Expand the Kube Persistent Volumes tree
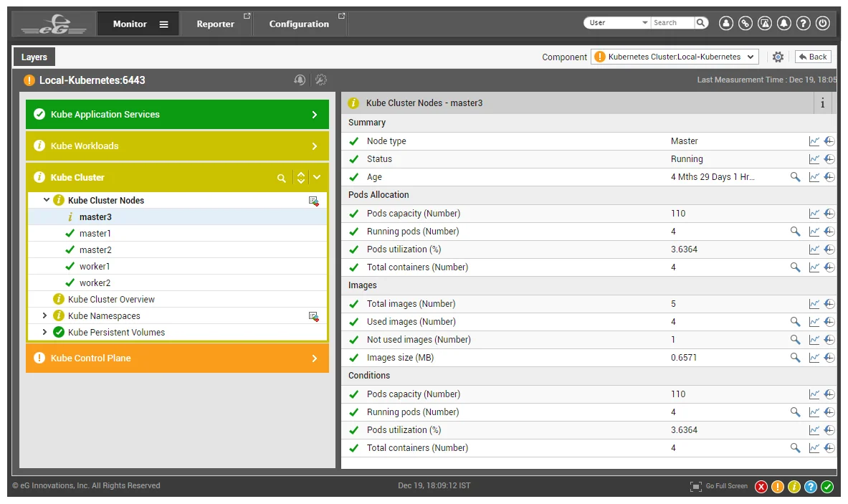Screen dimensions: 848x504 coord(45,332)
